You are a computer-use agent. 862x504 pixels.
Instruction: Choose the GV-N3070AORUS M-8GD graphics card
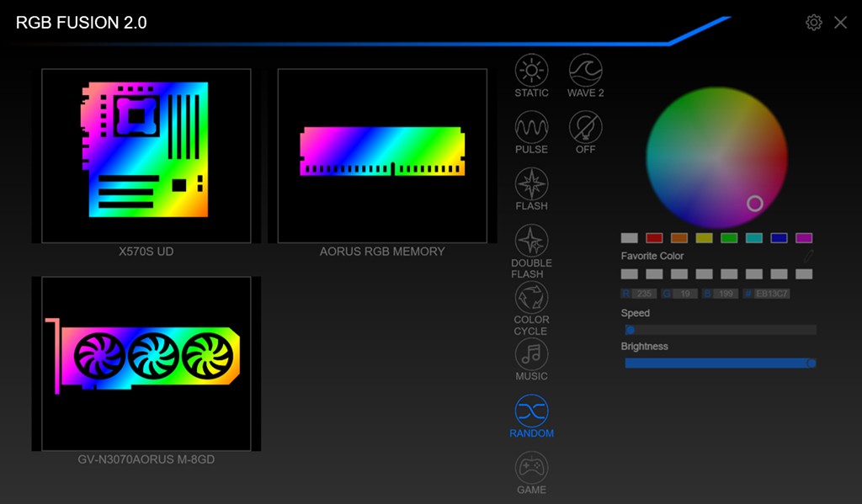pyautogui.click(x=146, y=363)
